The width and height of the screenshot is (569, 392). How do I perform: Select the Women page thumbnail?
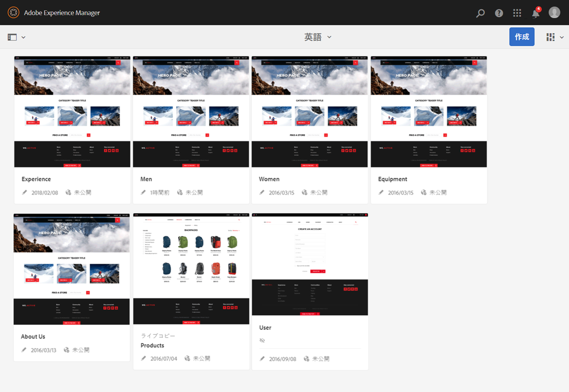(x=310, y=112)
